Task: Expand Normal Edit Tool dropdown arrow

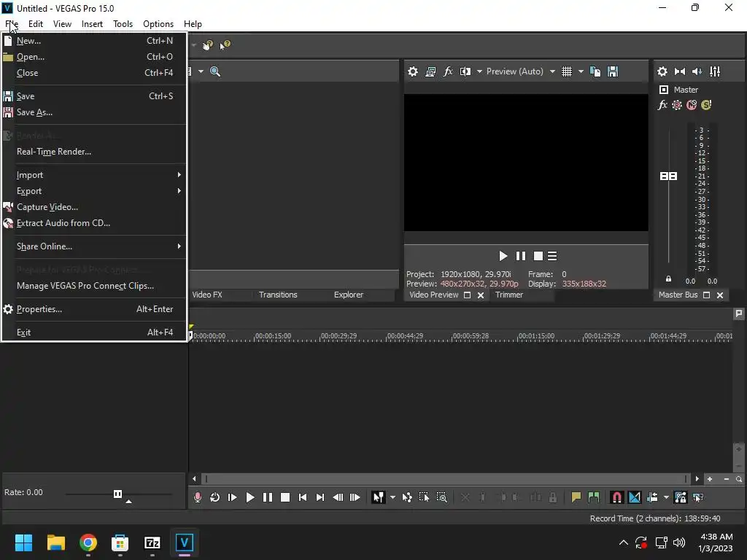Action: [392, 497]
